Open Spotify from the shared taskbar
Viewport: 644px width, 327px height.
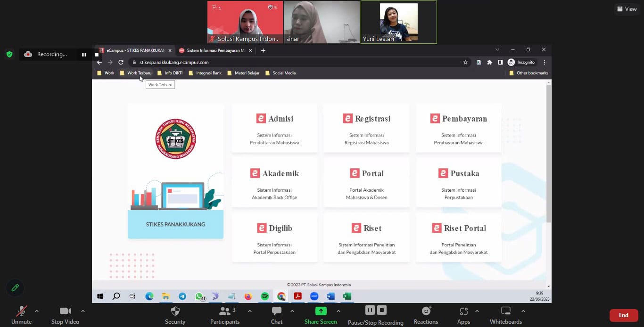coord(265,296)
